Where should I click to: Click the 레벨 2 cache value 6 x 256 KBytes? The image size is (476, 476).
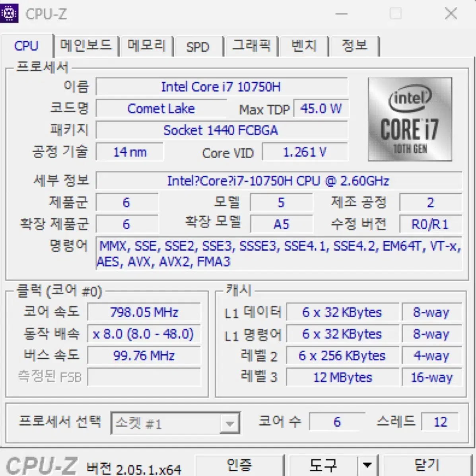click(342, 356)
